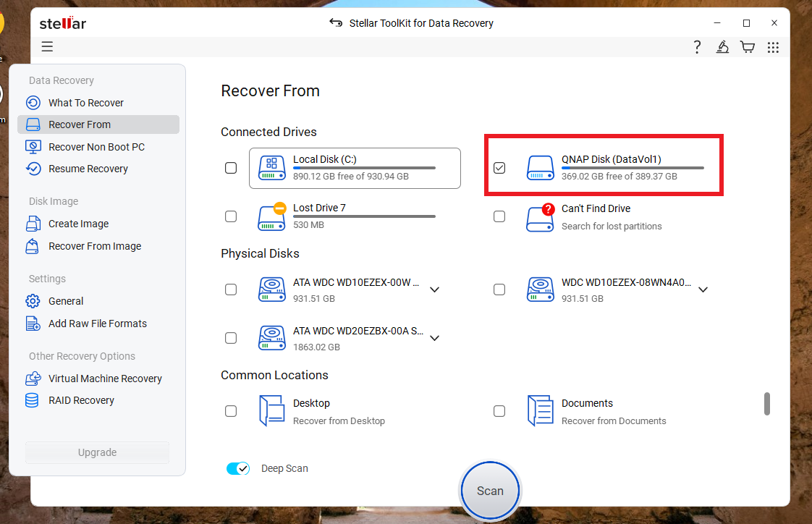Viewport: 812px width, 524px height.
Task: Click "Recover from Documents" text
Action: point(614,421)
